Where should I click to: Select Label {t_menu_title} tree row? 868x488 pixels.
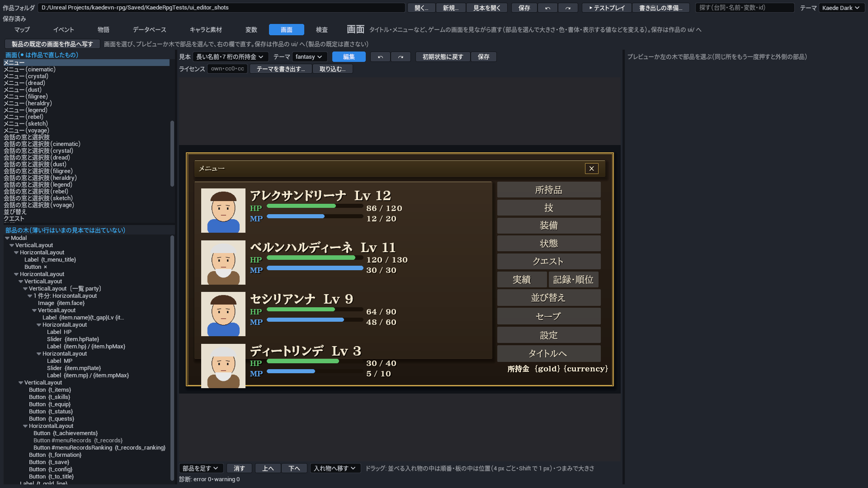50,260
